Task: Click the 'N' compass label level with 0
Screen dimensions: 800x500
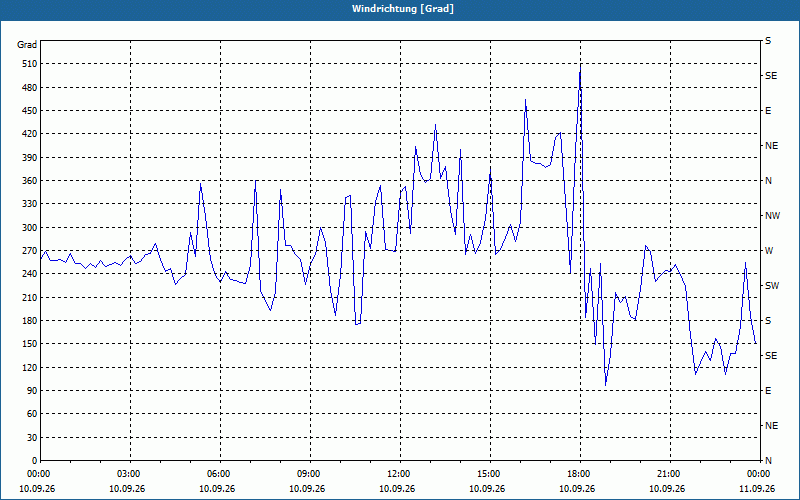Action: [x=768, y=461]
